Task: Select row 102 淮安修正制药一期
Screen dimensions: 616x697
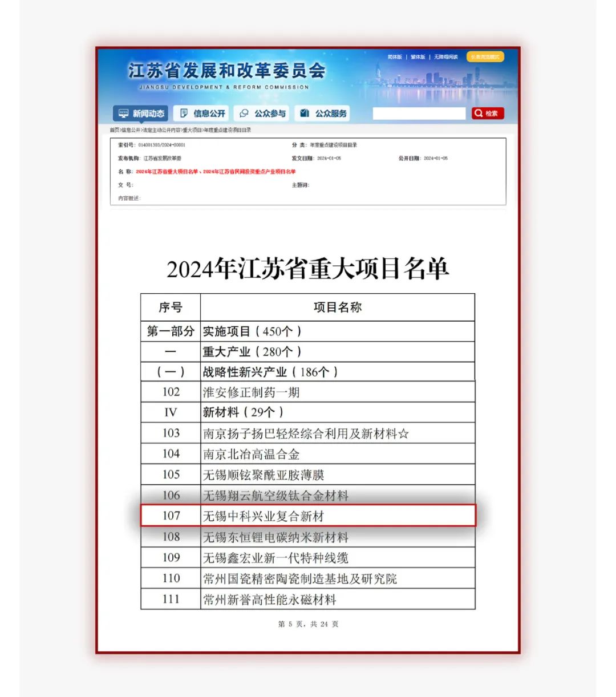Action: tap(308, 392)
